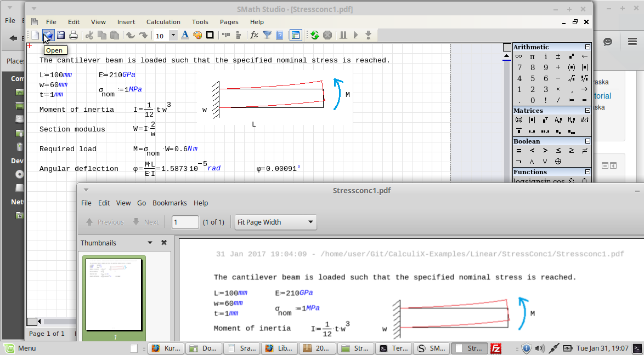Insert the square root operator
644x355 pixels.
[572, 78]
